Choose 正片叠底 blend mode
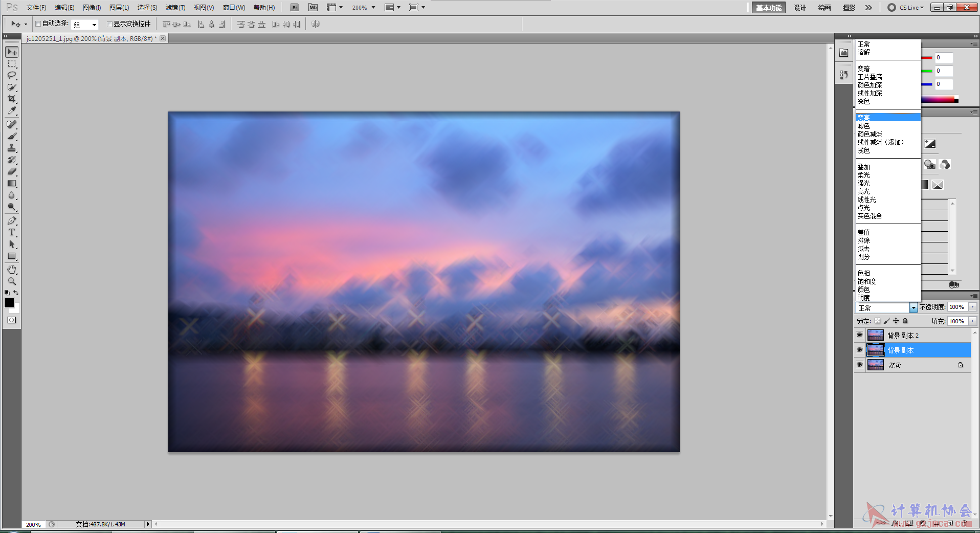 (870, 77)
